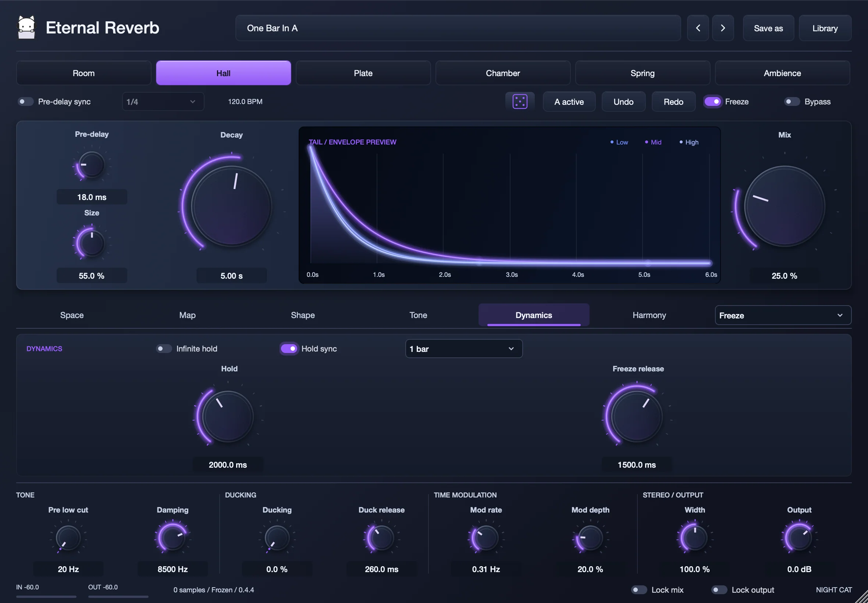Click the randomize dice icon
Viewport: 868px width, 603px height.
pyautogui.click(x=520, y=101)
